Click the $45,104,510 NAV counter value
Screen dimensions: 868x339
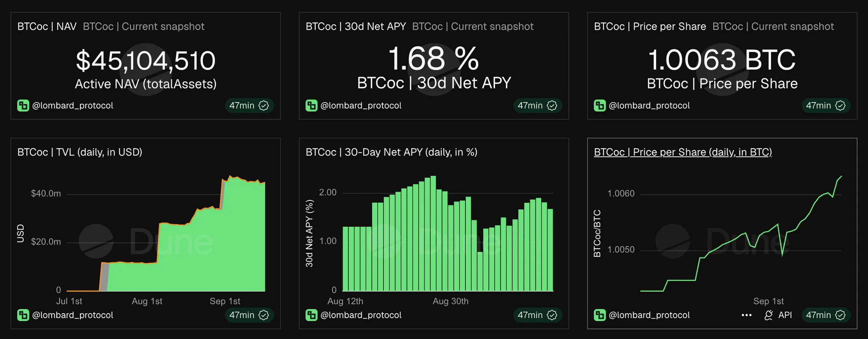tap(146, 61)
